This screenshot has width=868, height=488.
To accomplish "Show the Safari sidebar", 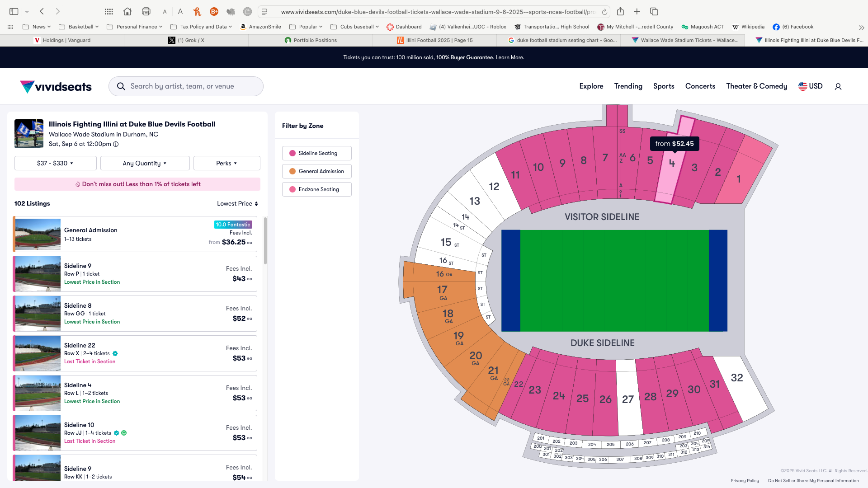I will pos(14,12).
